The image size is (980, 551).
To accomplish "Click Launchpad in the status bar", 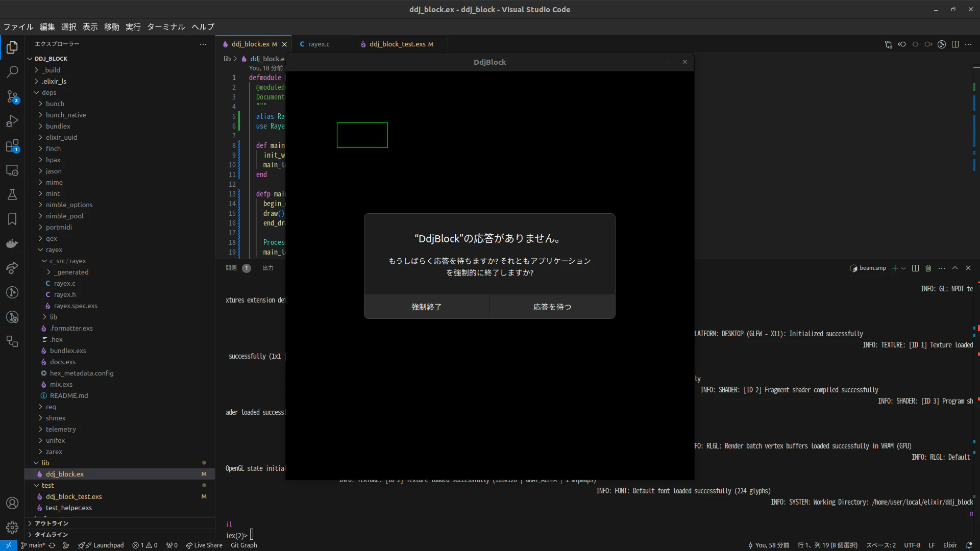I will 101,545.
